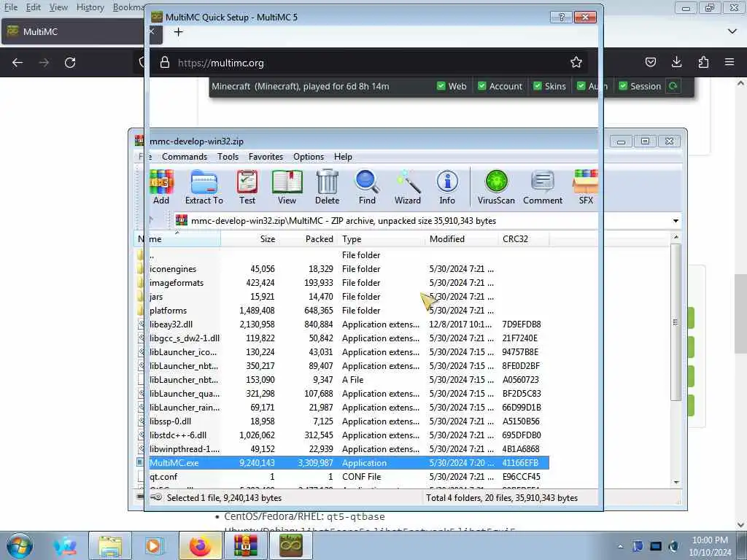The height and width of the screenshot is (560, 747).
Task: Click the help question mark button in MultiMC Quick Setup
Action: 561,17
